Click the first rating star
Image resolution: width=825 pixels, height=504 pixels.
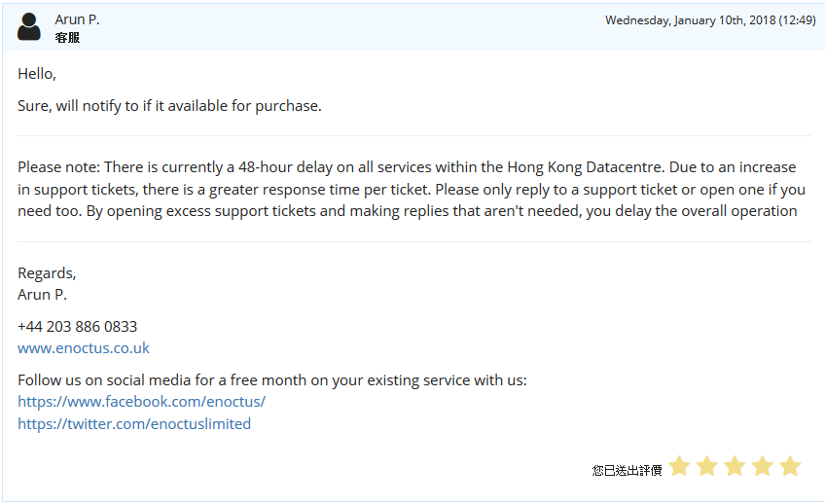coord(679,467)
